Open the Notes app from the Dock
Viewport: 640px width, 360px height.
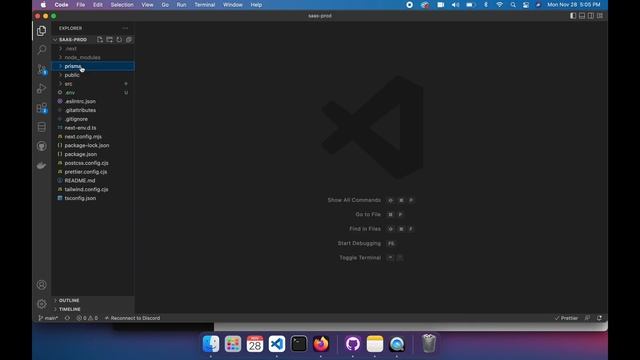[x=375, y=344]
